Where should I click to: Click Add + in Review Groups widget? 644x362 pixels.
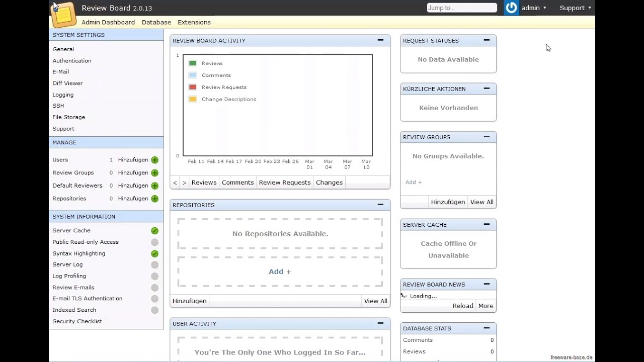click(414, 183)
